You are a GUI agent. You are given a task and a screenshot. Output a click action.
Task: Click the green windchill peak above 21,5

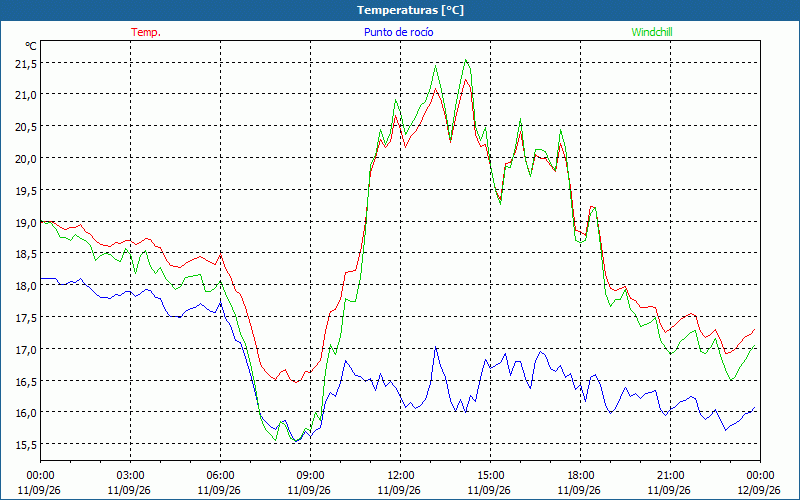pos(466,60)
